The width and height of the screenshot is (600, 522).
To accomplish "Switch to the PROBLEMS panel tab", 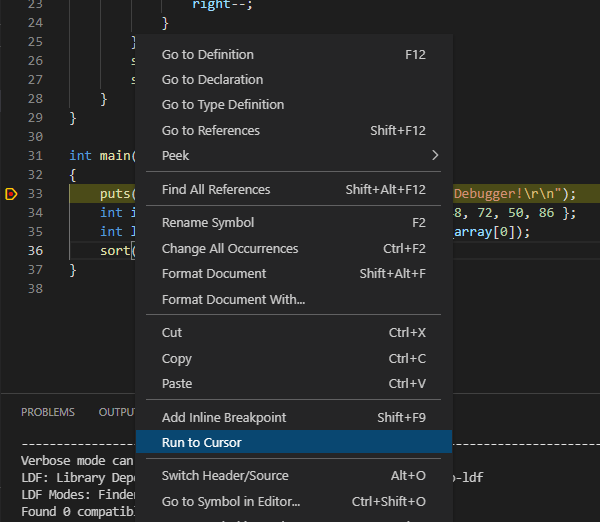I will point(48,412).
